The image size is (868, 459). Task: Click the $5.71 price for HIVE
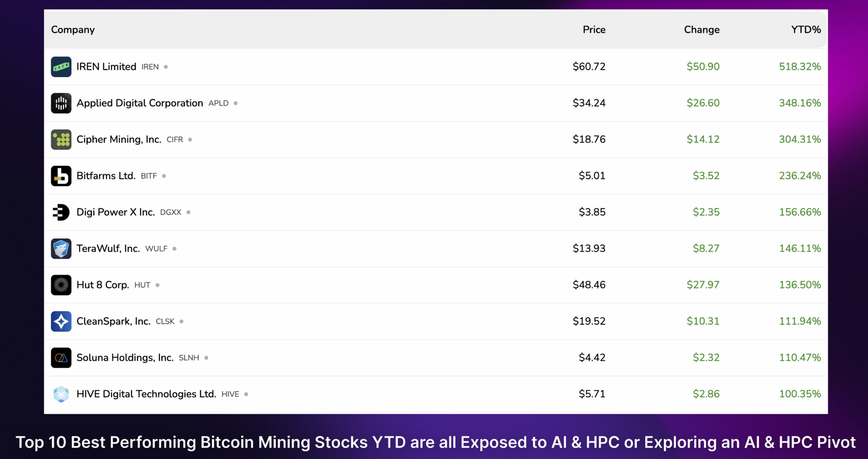592,394
